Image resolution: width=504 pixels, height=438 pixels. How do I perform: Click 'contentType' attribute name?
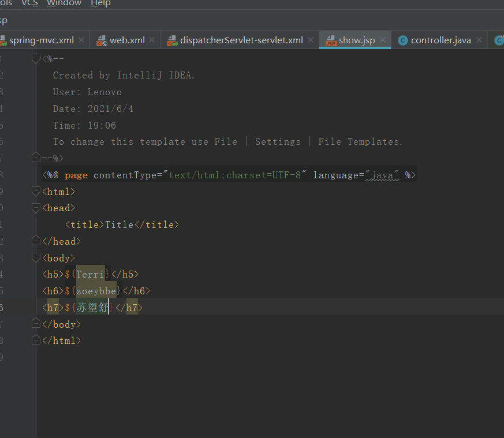click(x=125, y=175)
